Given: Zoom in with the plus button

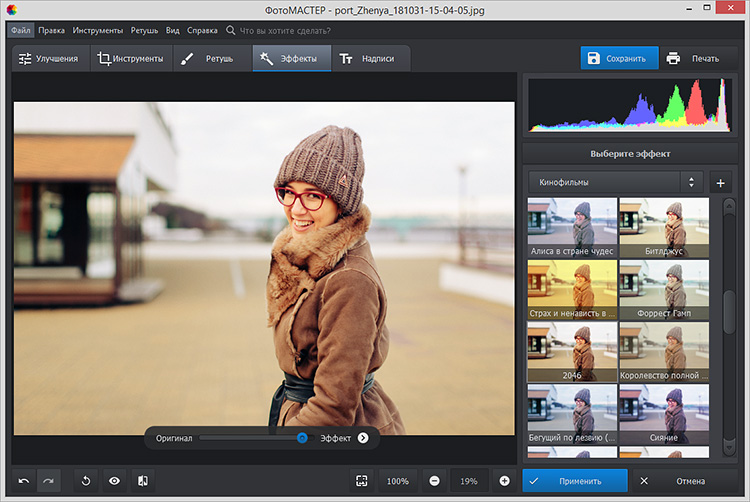Looking at the screenshot, I should click(x=504, y=481).
